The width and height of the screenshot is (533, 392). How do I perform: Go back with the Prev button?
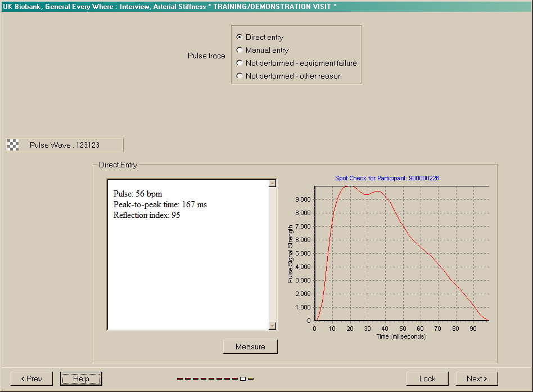31,379
